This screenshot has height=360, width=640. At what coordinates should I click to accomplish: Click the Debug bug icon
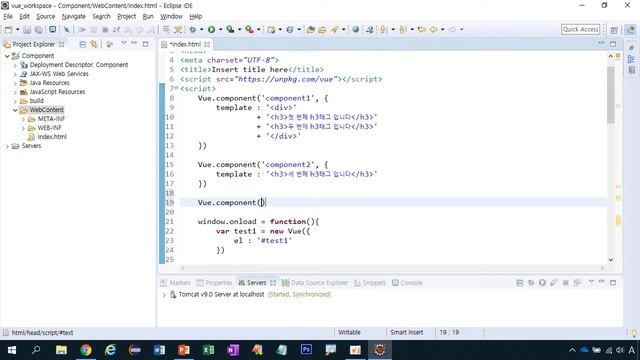point(192,29)
